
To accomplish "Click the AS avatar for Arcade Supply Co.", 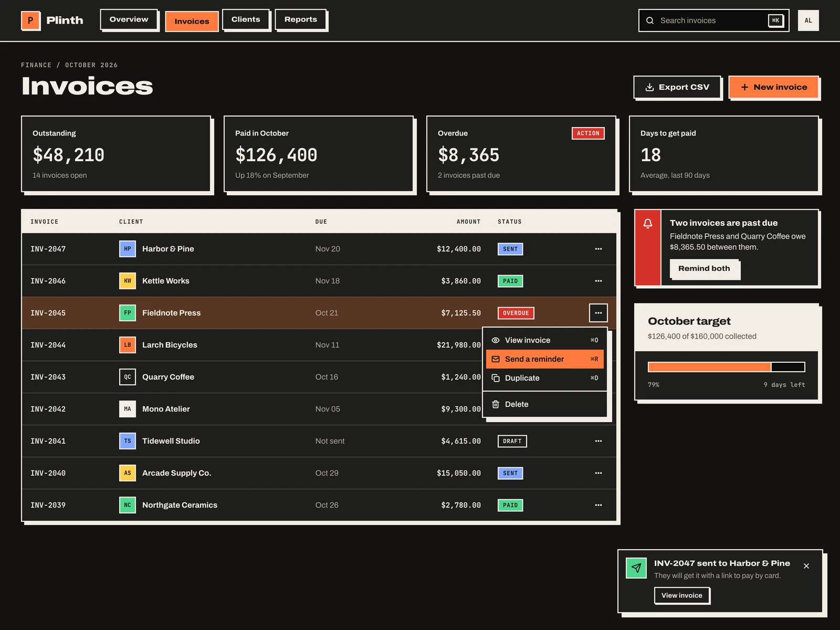I will click(128, 473).
